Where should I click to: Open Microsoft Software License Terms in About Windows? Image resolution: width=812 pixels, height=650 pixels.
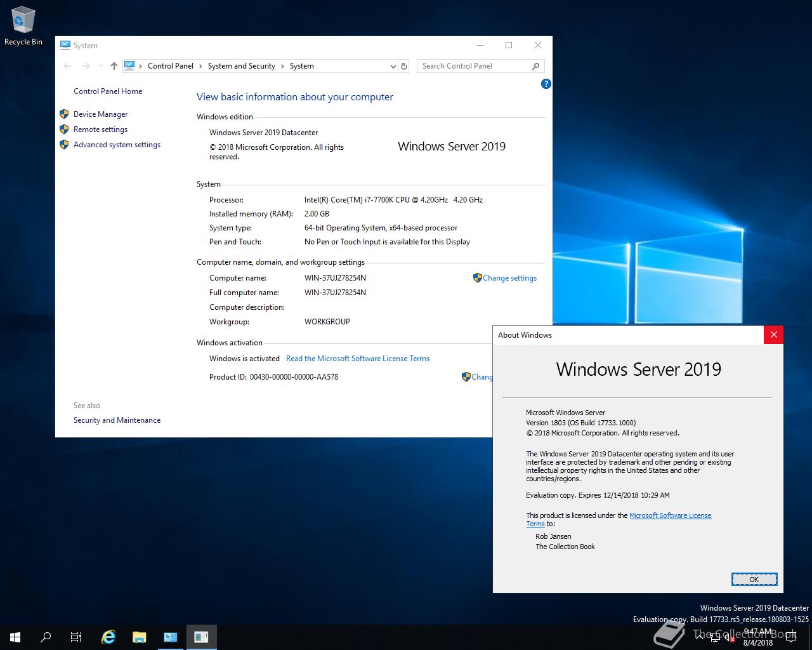point(670,515)
